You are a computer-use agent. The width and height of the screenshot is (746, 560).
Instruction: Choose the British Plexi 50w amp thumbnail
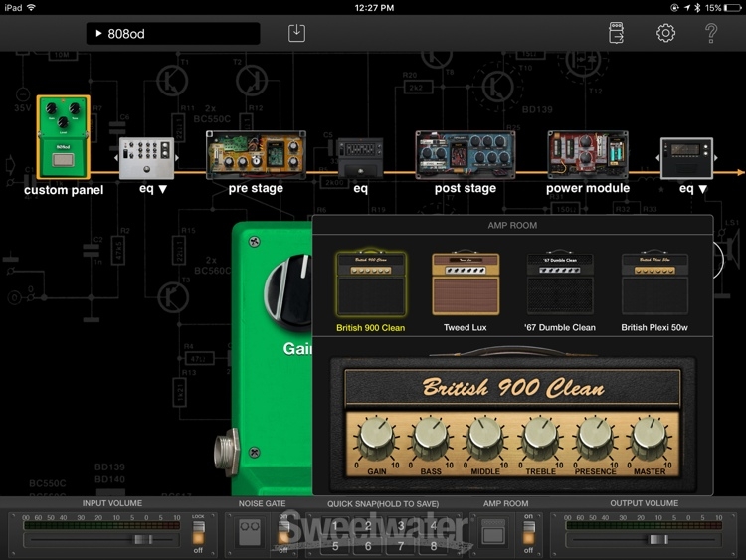pyautogui.click(x=654, y=284)
